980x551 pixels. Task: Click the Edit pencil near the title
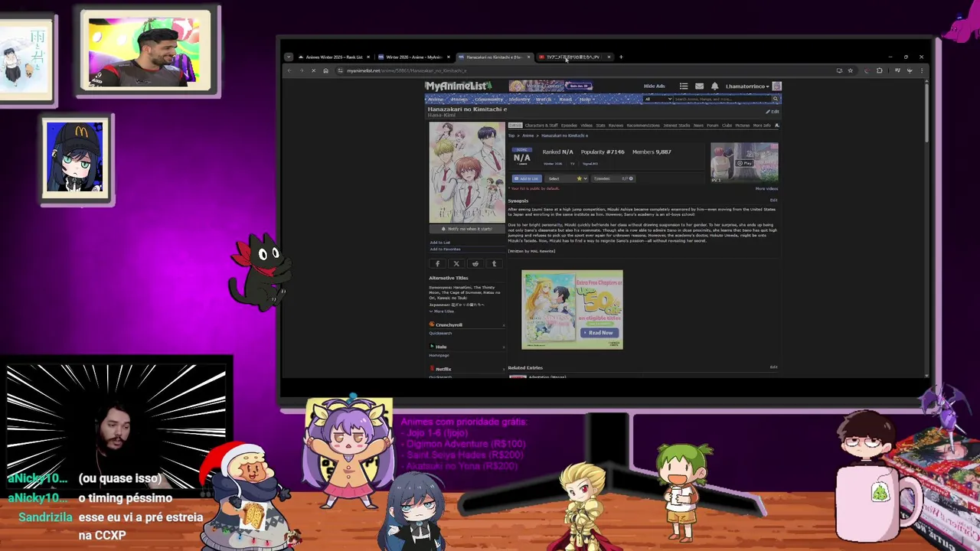coord(772,112)
